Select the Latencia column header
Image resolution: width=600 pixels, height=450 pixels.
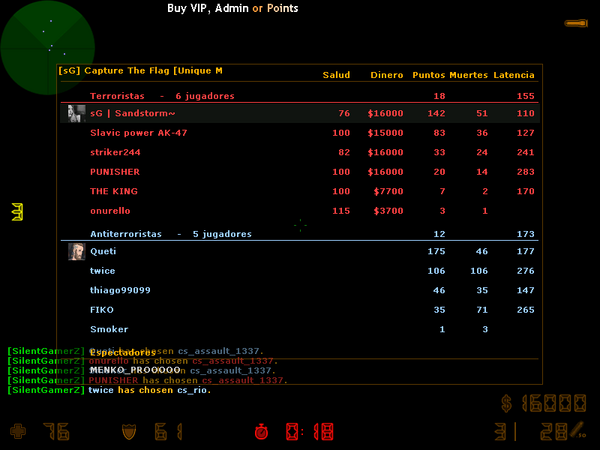pyautogui.click(x=514, y=75)
